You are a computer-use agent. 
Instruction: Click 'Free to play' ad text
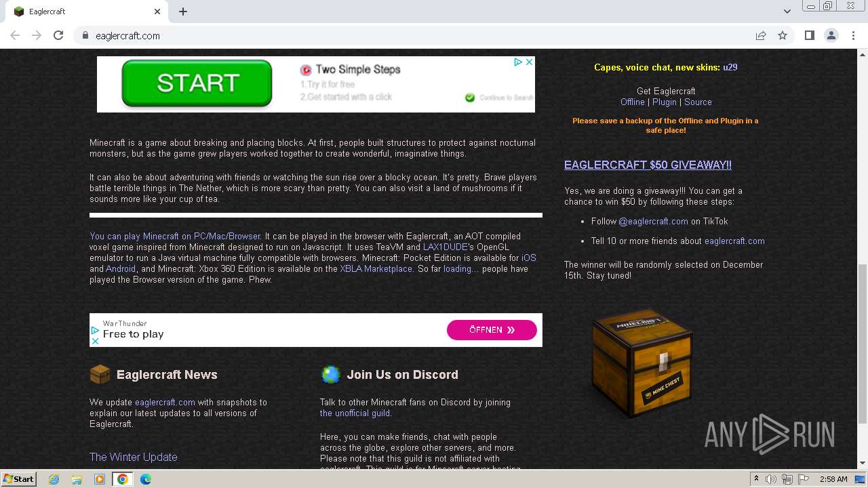[x=134, y=334]
